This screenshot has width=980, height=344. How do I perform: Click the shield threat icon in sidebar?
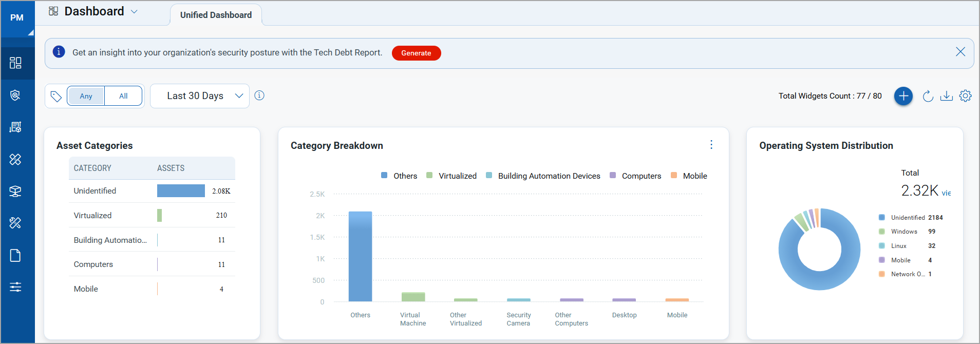click(15, 95)
